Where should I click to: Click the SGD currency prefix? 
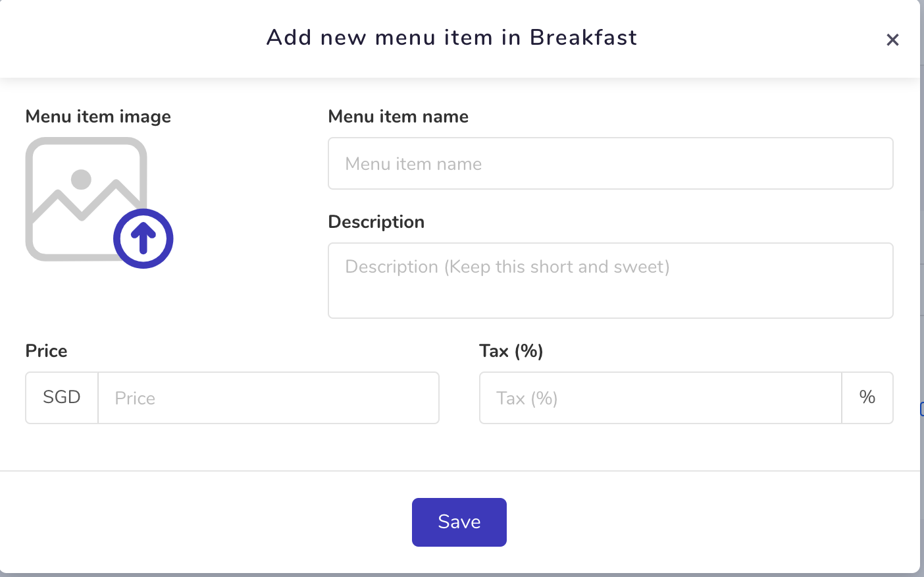(x=62, y=398)
